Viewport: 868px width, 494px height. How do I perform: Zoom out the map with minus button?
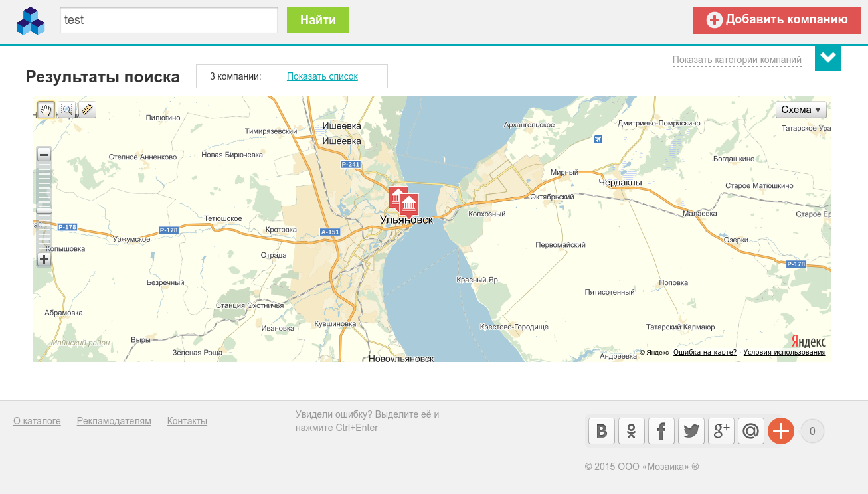click(x=44, y=155)
